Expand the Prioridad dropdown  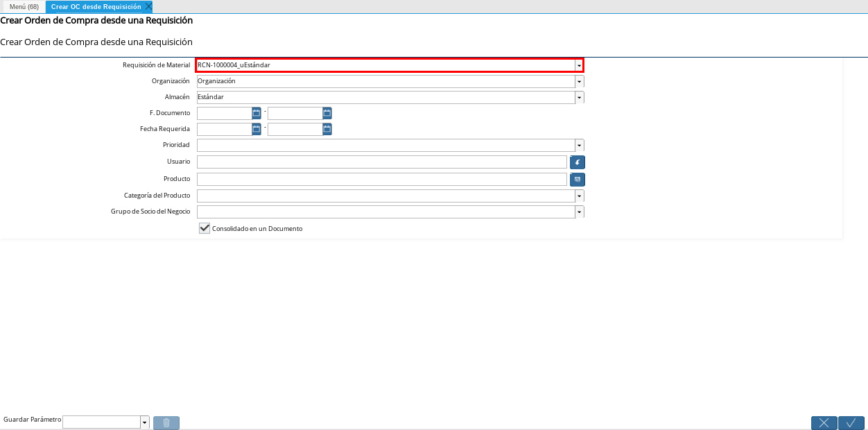(x=579, y=146)
